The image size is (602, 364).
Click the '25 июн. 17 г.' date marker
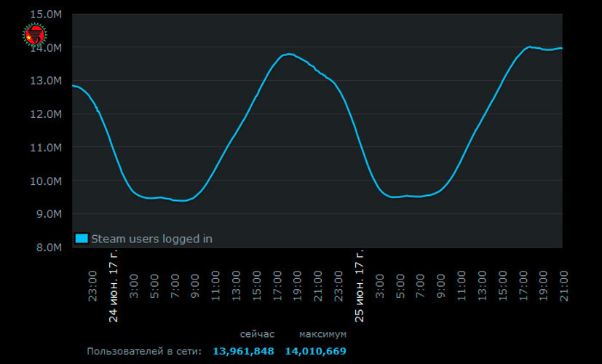click(360, 288)
